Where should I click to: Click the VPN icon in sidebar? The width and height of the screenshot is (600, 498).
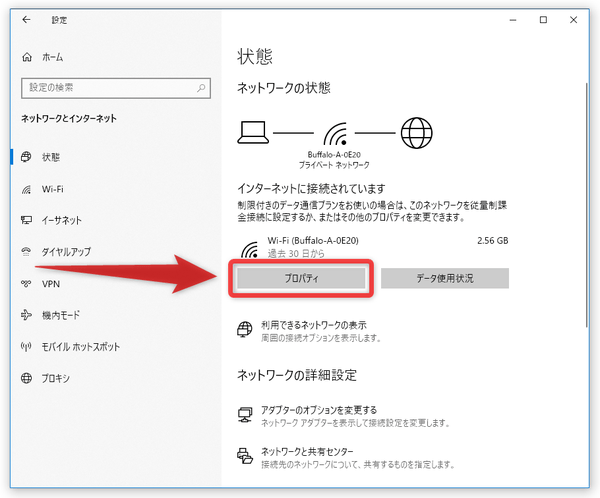coord(26,284)
